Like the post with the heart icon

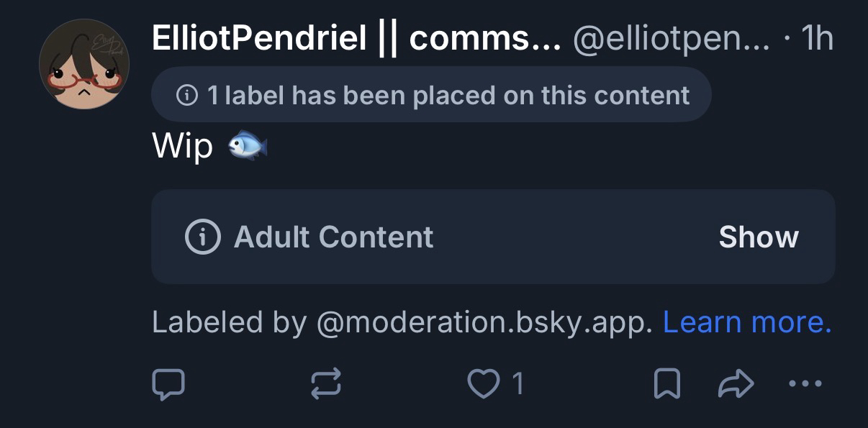click(x=482, y=384)
